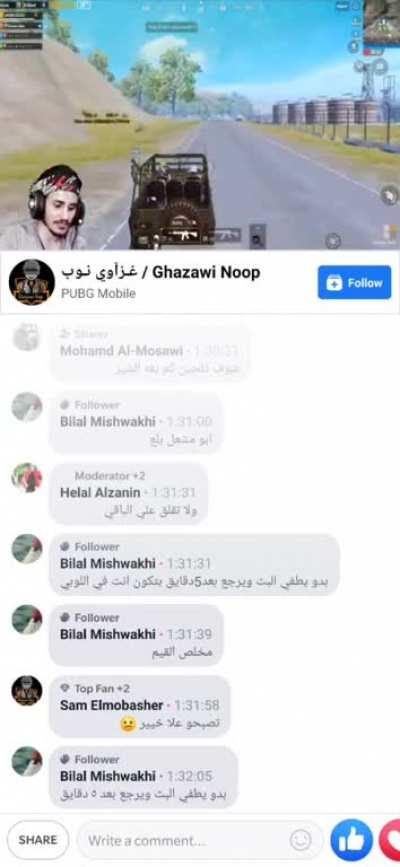The image size is (400, 867).
Task: Tap the blue thumbs-up Like icon
Action: (x=352, y=840)
